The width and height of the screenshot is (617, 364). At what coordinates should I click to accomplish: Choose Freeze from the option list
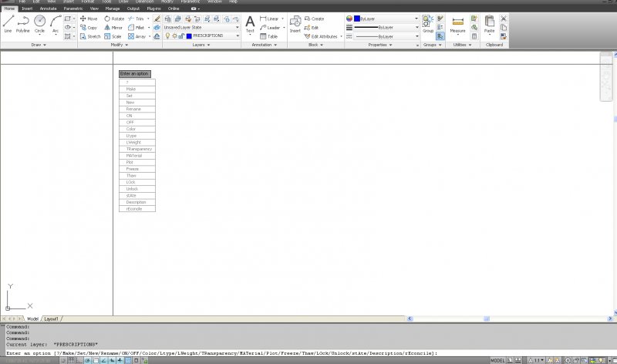[x=131, y=169]
